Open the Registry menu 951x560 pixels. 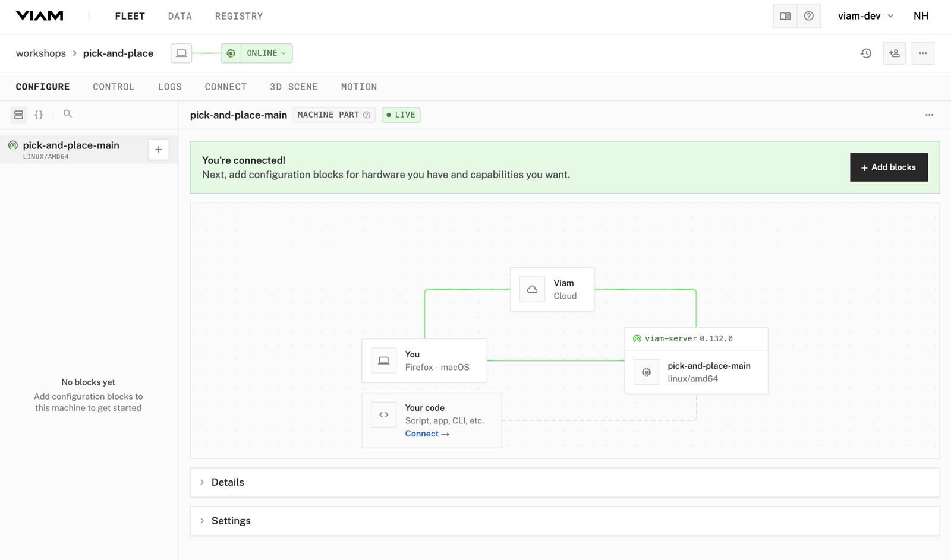(239, 16)
